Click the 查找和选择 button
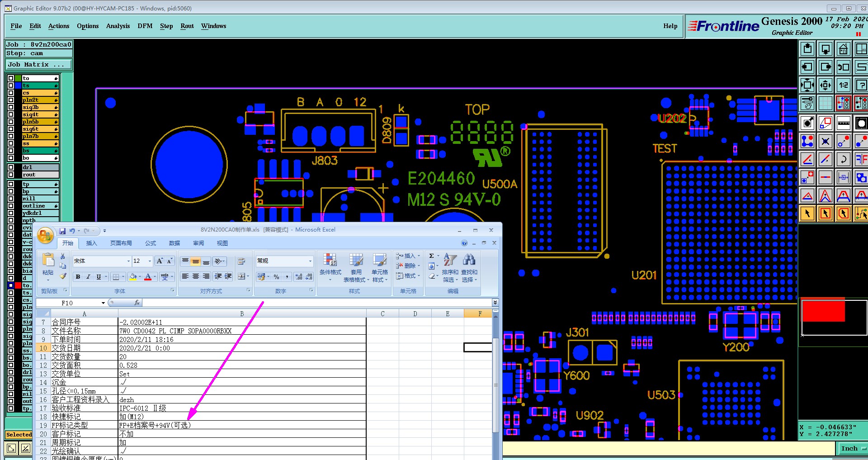 (x=469, y=268)
